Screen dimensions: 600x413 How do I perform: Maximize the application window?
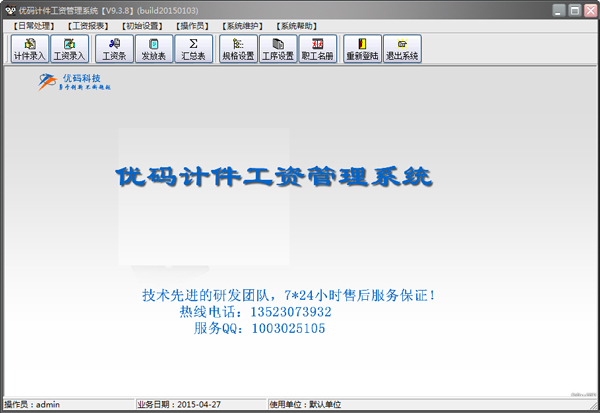tap(575, 10)
